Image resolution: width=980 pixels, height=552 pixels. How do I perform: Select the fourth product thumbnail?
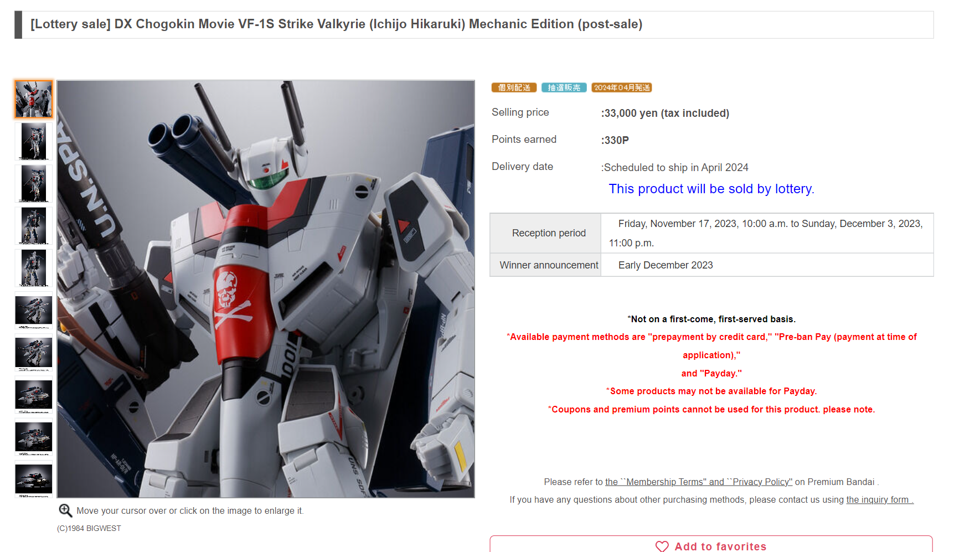tap(34, 226)
